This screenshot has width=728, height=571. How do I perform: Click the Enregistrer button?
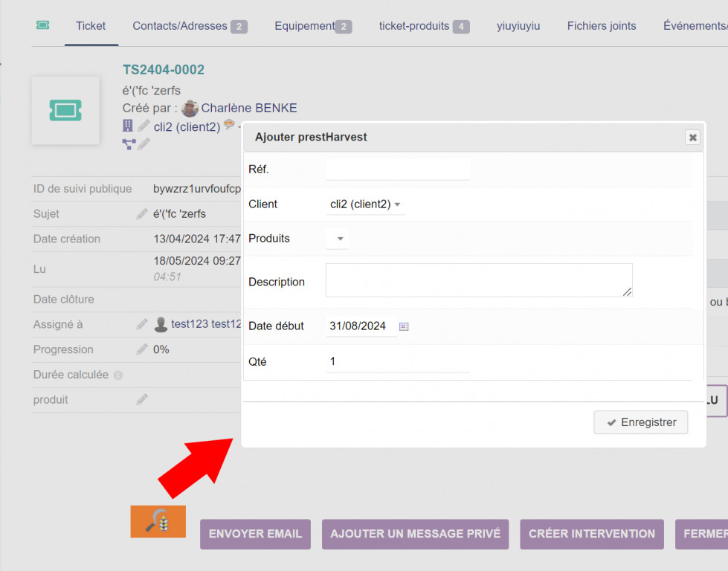(640, 422)
